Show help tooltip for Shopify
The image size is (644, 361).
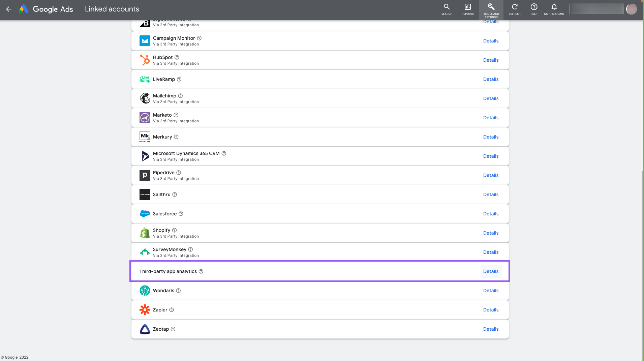click(175, 230)
